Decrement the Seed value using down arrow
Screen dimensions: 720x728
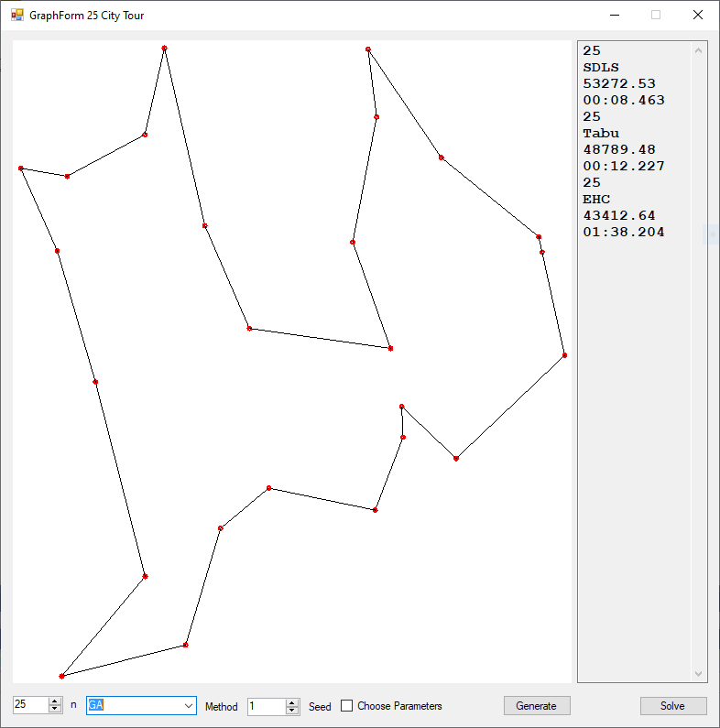pyautogui.click(x=292, y=711)
